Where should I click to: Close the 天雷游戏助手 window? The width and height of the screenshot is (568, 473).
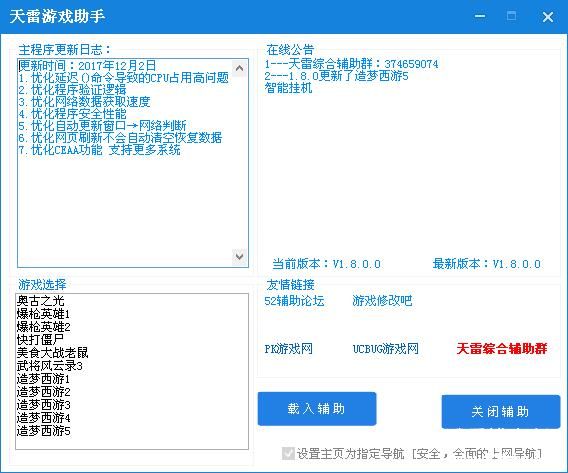(x=548, y=16)
